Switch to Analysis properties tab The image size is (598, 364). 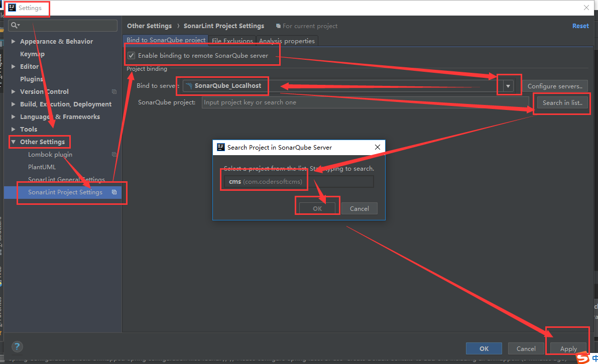(287, 41)
